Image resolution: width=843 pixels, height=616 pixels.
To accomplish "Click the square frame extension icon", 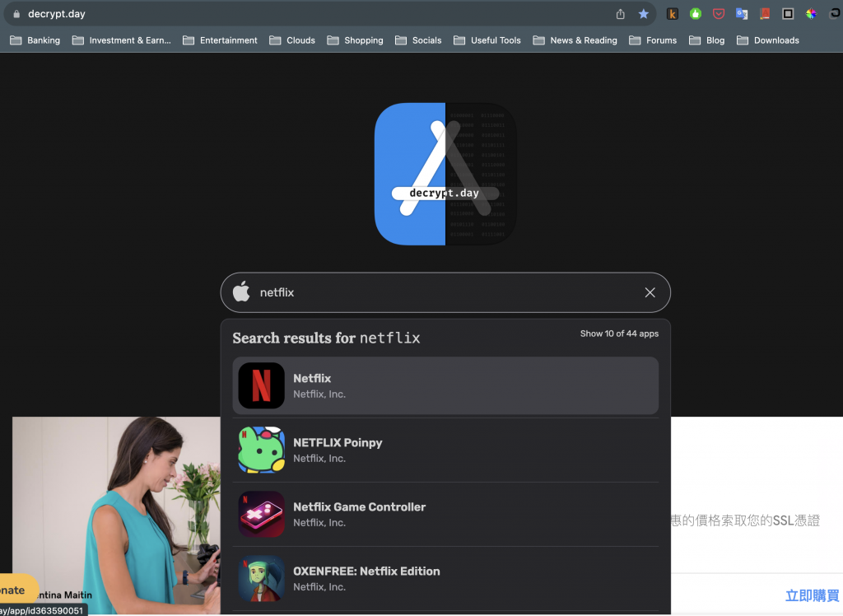I will point(788,14).
